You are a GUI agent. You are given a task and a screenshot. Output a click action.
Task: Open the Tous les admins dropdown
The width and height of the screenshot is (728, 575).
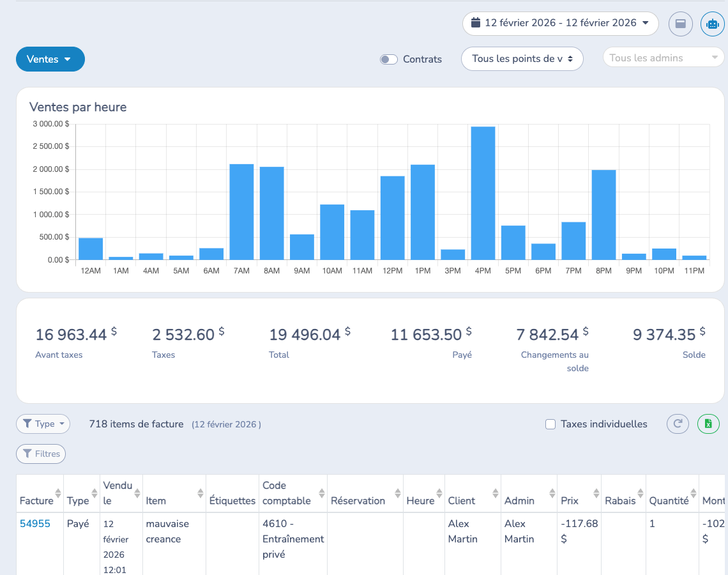(x=664, y=57)
